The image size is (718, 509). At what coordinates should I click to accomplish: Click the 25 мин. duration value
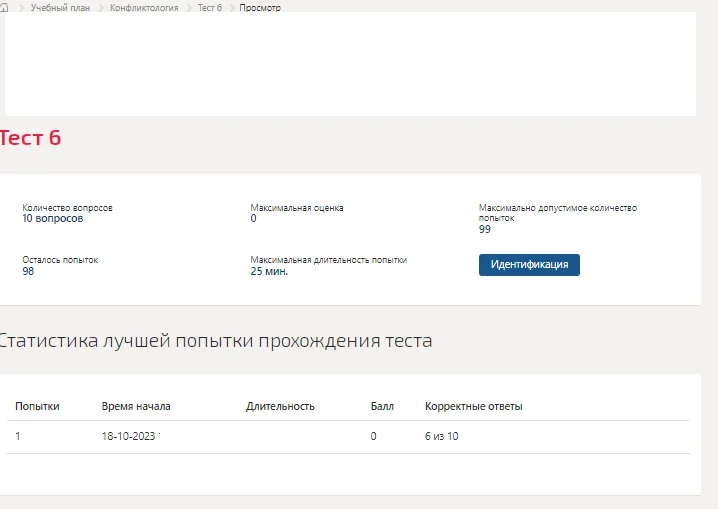click(x=269, y=271)
